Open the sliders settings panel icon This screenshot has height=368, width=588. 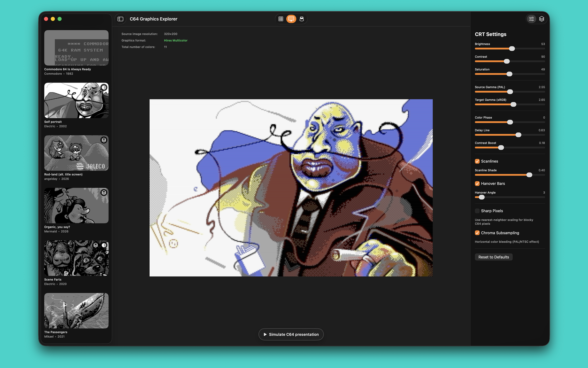pos(531,19)
